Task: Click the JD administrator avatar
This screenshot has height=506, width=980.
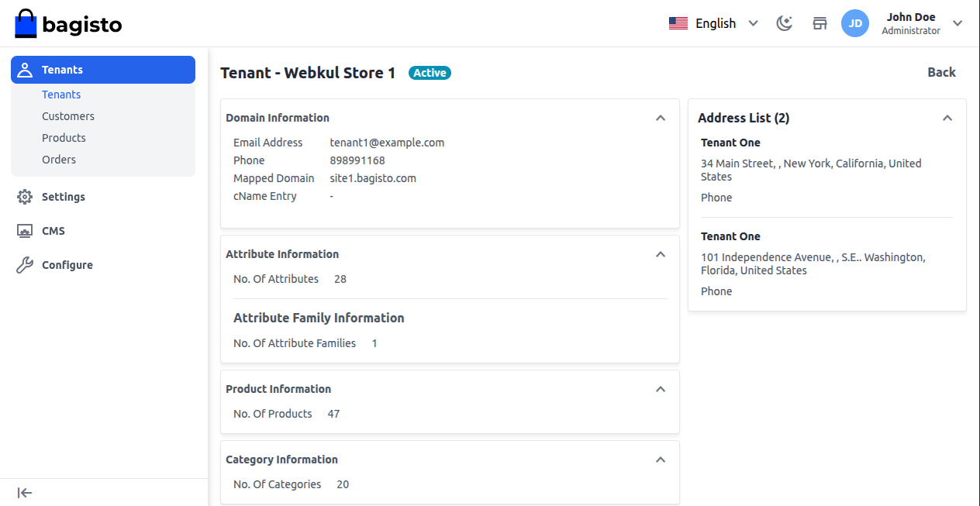Action: click(855, 23)
